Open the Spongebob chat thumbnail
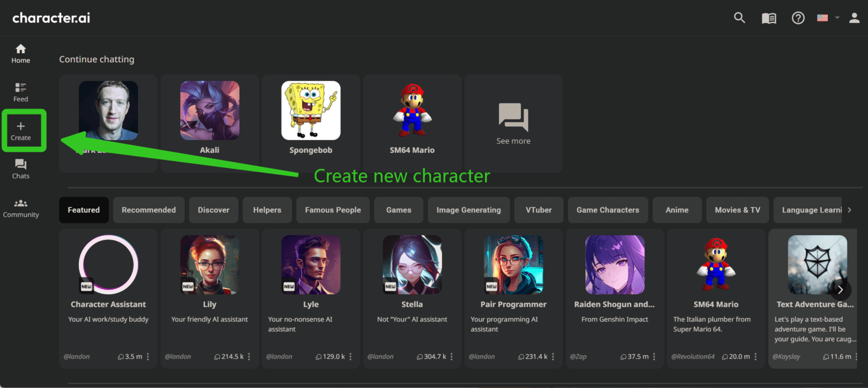This screenshot has height=388, width=868. 310,111
